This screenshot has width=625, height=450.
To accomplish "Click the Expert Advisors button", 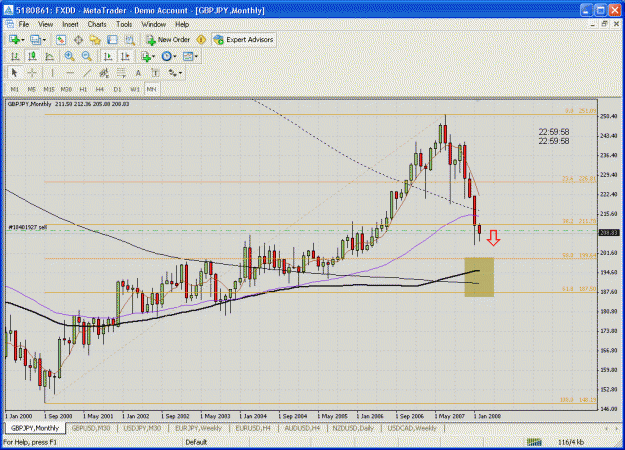I will point(244,39).
